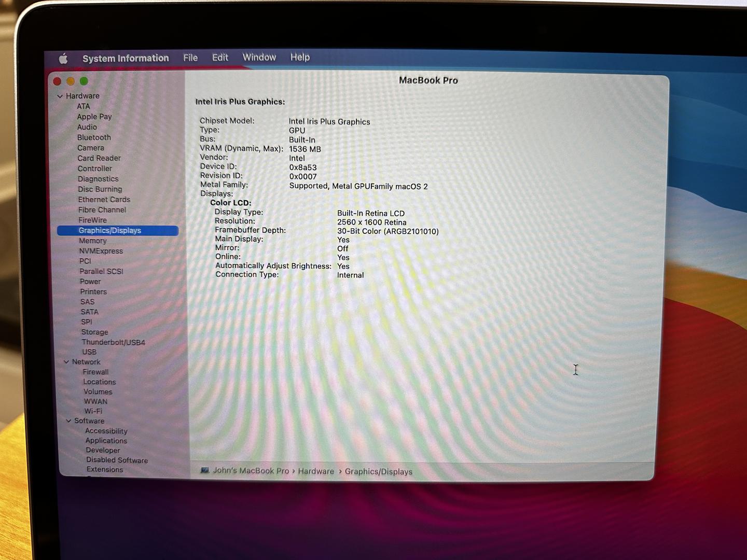The height and width of the screenshot is (560, 747).
Task: Select Thunderbolt/USB4 in the sidebar
Action: point(113,342)
